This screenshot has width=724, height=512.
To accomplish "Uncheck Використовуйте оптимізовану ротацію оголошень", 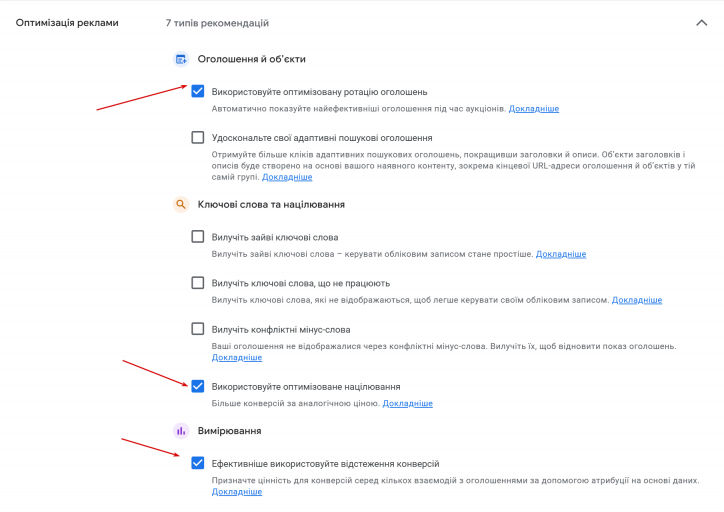I will coord(198,91).
